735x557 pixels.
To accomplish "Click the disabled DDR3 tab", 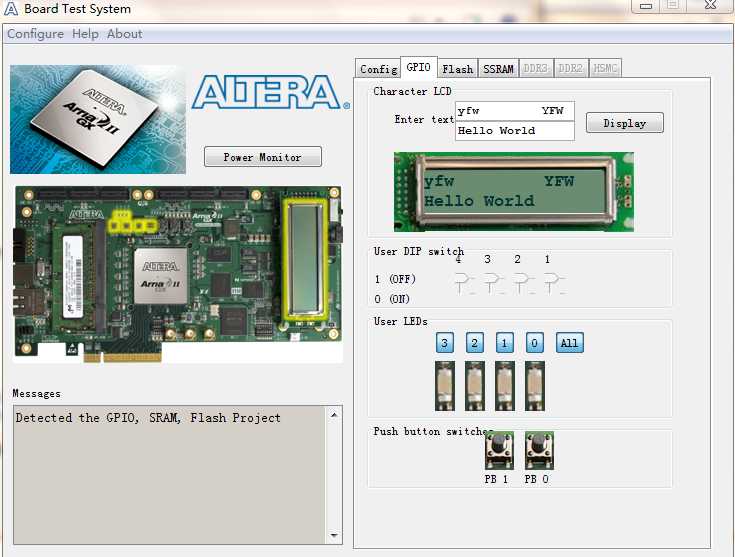I will tap(536, 68).
